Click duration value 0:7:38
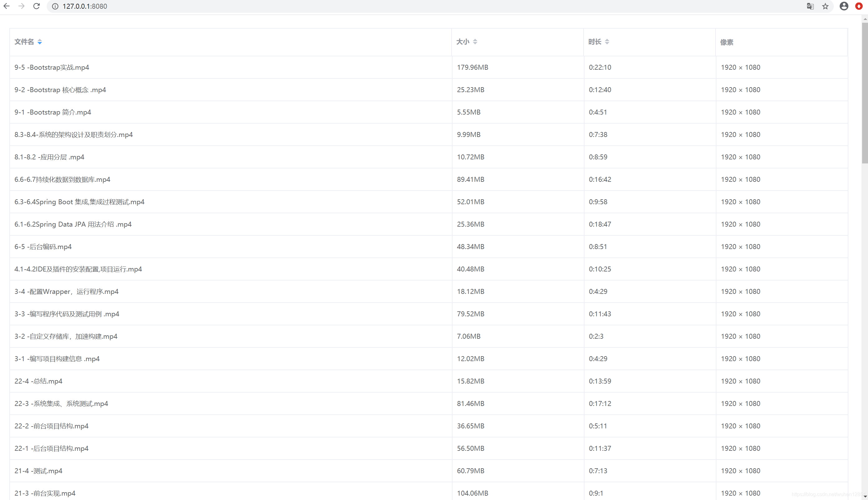Screen dimensions: 868x500 coord(598,134)
